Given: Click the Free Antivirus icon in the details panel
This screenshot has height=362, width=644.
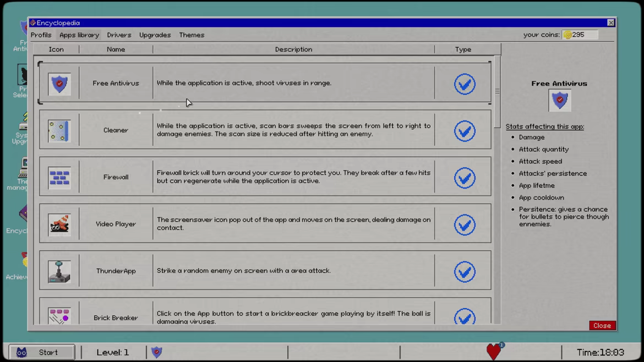Looking at the screenshot, I should pos(559,101).
